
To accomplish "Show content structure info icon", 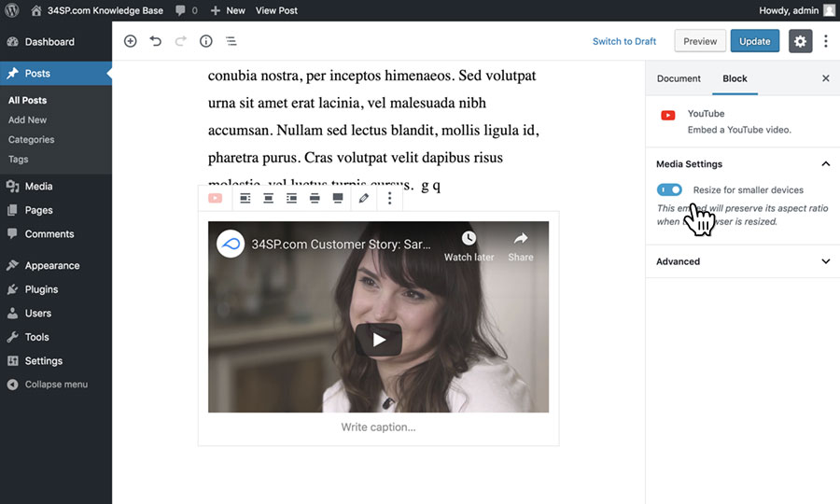I will [x=205, y=41].
